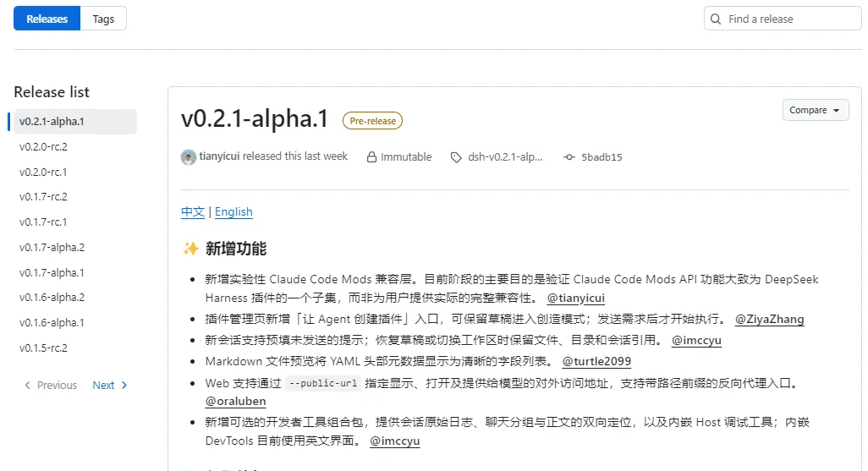Open the 5badb15 commit link
868x471 pixels.
point(602,157)
